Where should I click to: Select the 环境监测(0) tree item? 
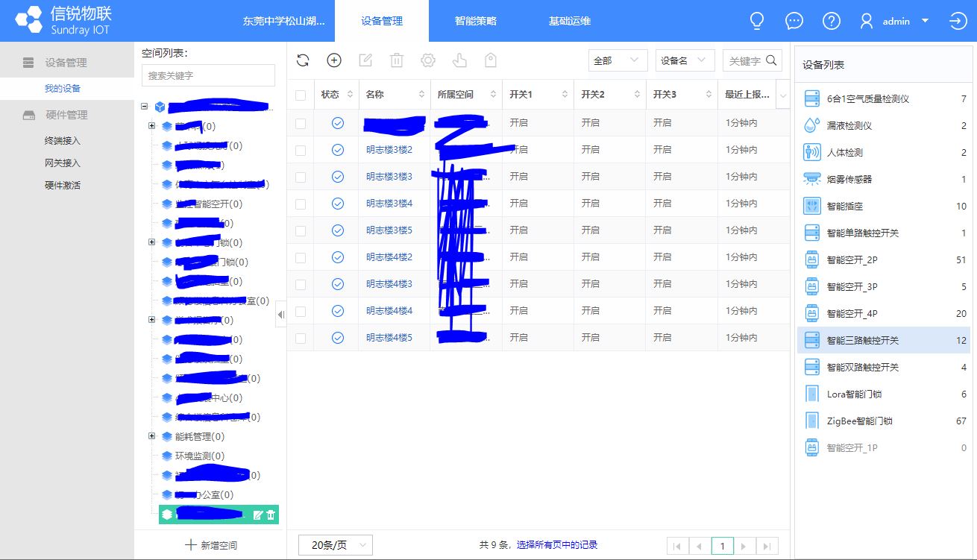(x=200, y=456)
